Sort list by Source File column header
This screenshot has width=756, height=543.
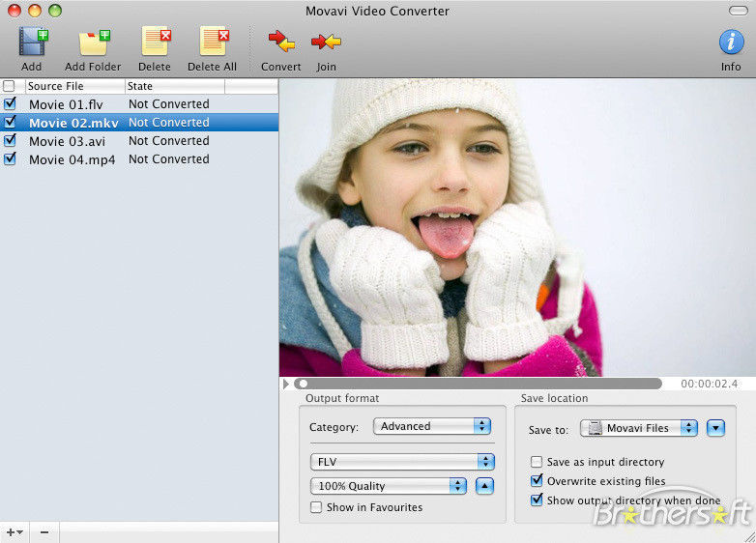75,87
